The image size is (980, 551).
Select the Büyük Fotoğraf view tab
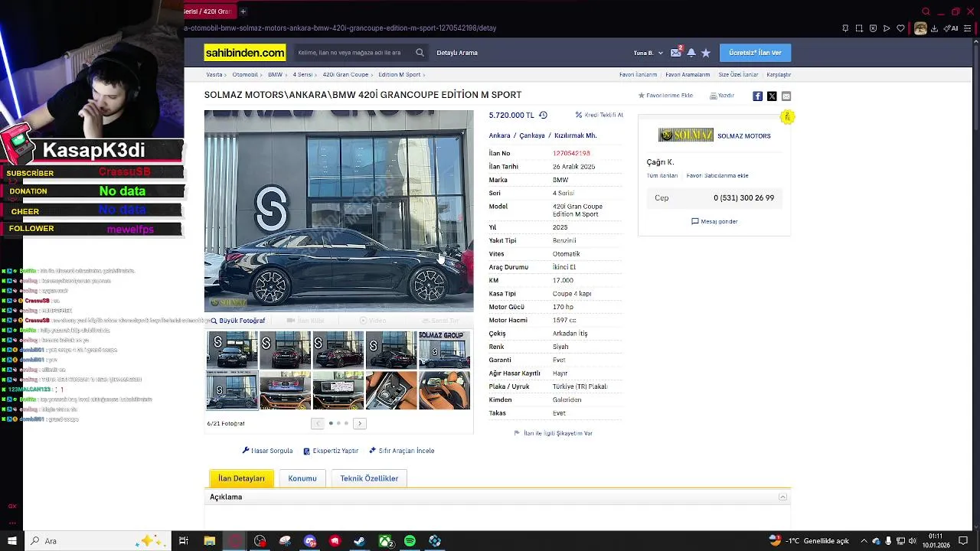tap(238, 321)
